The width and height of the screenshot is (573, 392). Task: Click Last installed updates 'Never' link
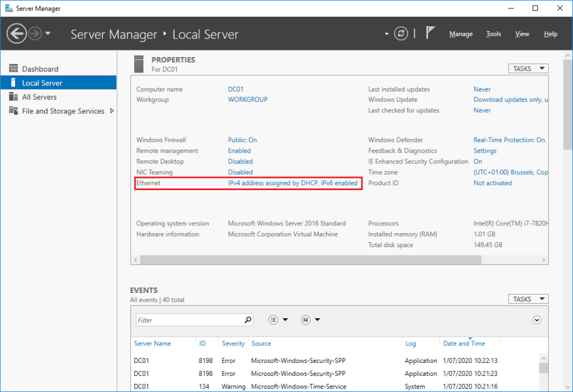click(x=482, y=89)
